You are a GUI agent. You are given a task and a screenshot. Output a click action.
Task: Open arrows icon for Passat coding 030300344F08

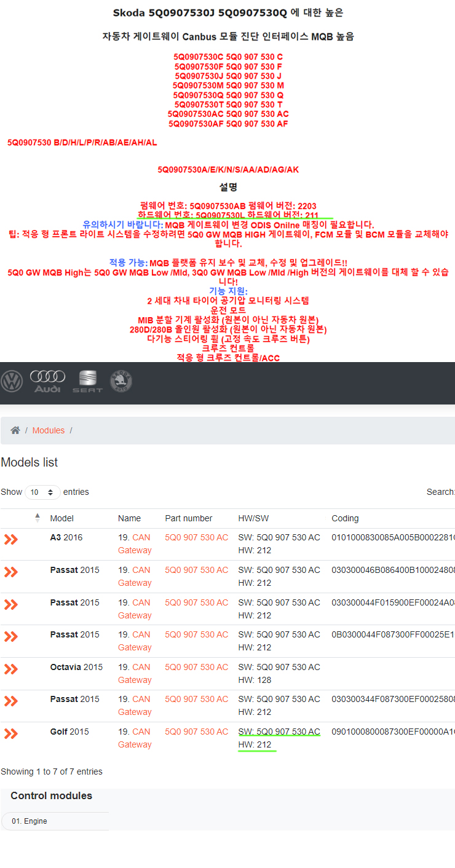pyautogui.click(x=11, y=701)
